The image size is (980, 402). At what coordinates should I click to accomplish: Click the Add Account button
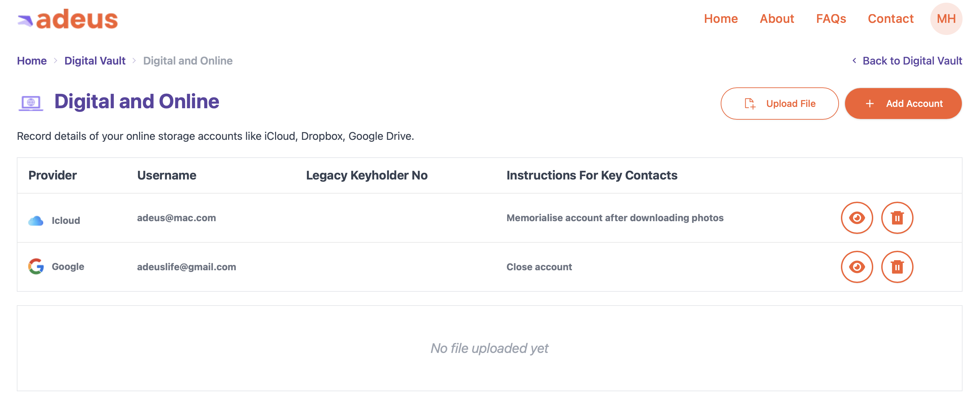[903, 104]
